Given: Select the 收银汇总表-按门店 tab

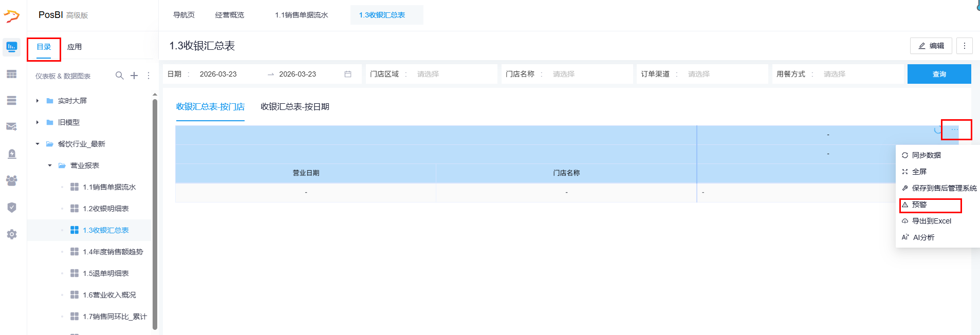Looking at the screenshot, I should coord(210,107).
